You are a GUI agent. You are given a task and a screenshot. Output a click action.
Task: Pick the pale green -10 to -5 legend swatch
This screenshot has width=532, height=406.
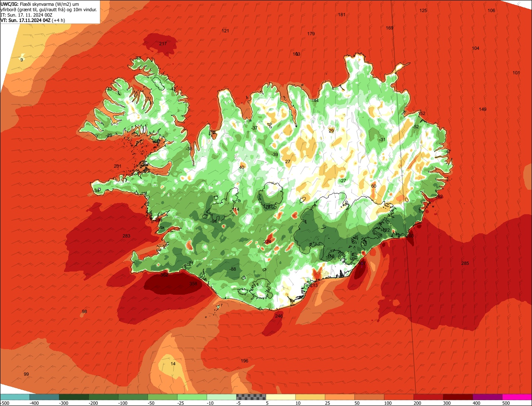[x=222, y=397]
